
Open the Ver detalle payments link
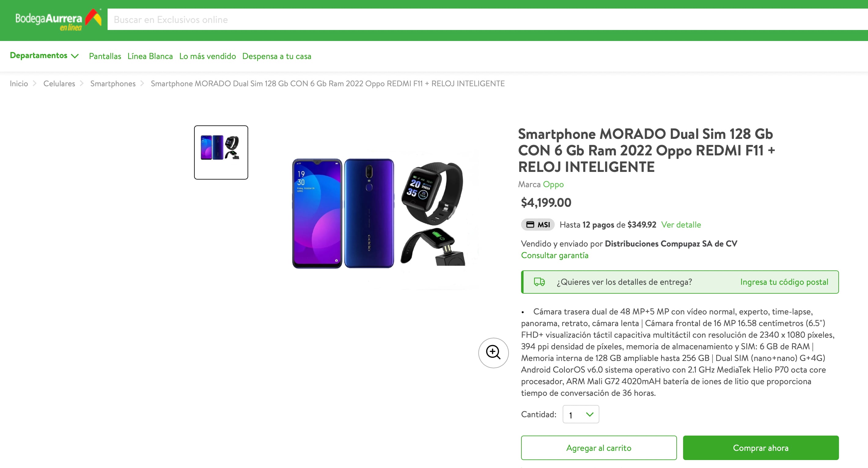[x=681, y=225]
